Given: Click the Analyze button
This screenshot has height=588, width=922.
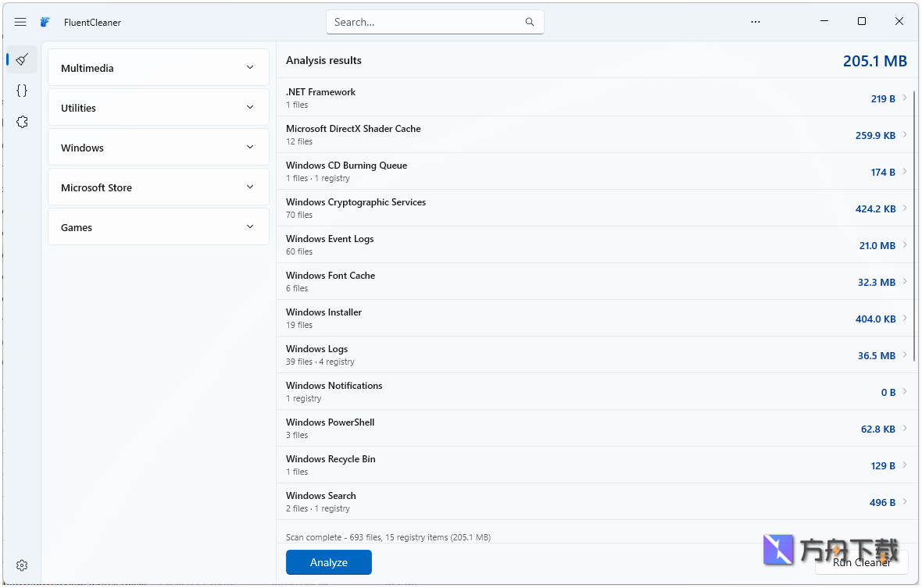Looking at the screenshot, I should tap(329, 562).
